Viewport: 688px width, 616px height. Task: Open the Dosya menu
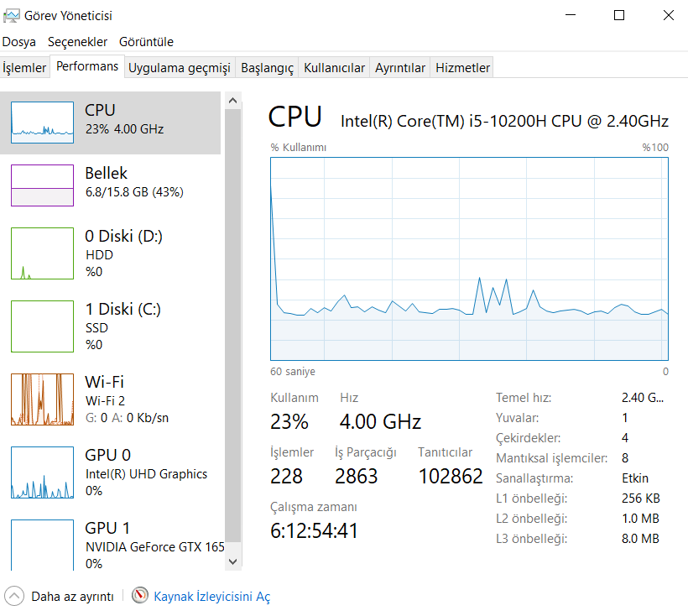(19, 41)
